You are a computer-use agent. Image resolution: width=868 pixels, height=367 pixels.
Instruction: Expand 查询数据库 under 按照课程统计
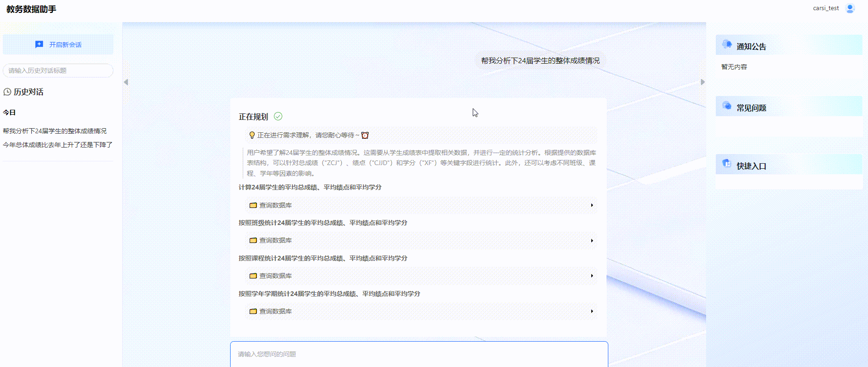click(x=592, y=276)
